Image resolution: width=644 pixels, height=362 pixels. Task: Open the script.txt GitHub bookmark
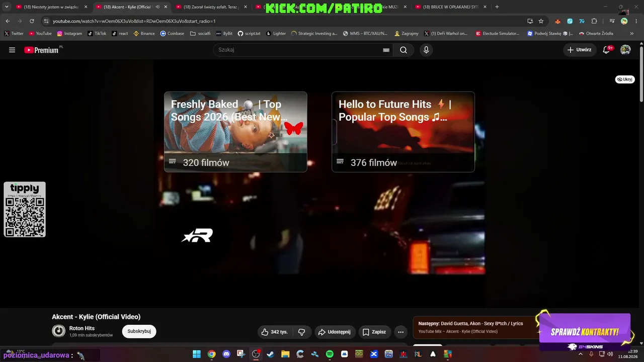(249, 34)
